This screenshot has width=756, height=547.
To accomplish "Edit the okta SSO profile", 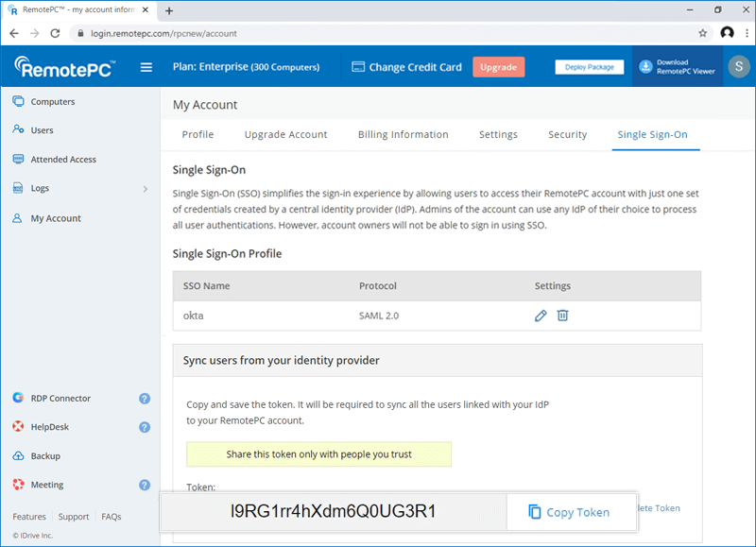I will pos(541,316).
